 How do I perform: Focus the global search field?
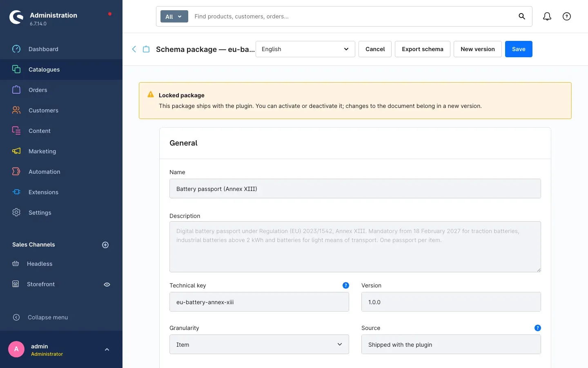pos(353,16)
